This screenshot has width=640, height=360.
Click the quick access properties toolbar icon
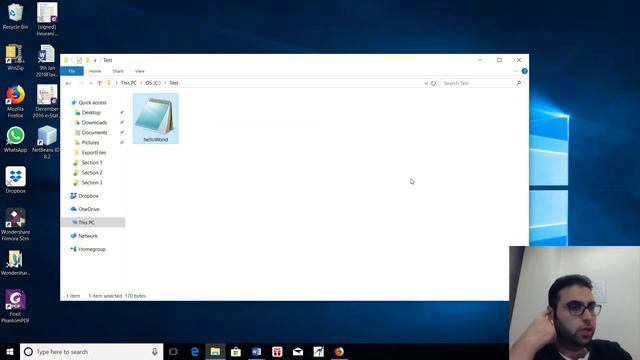(79, 60)
